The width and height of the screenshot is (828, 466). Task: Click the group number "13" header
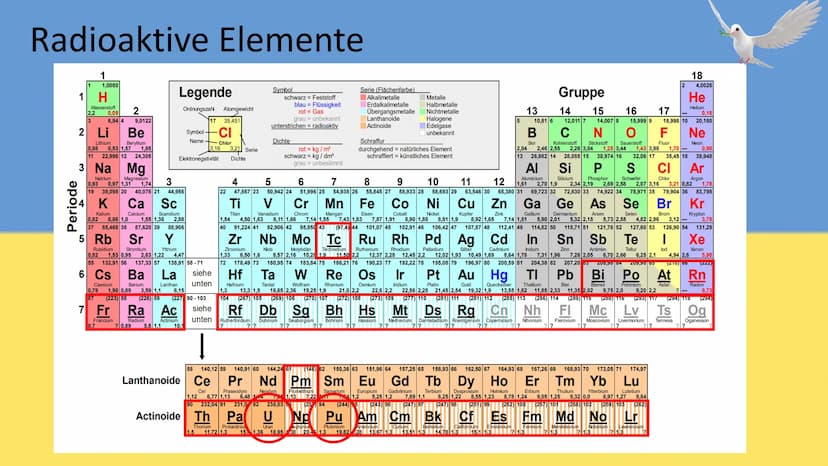point(532,111)
